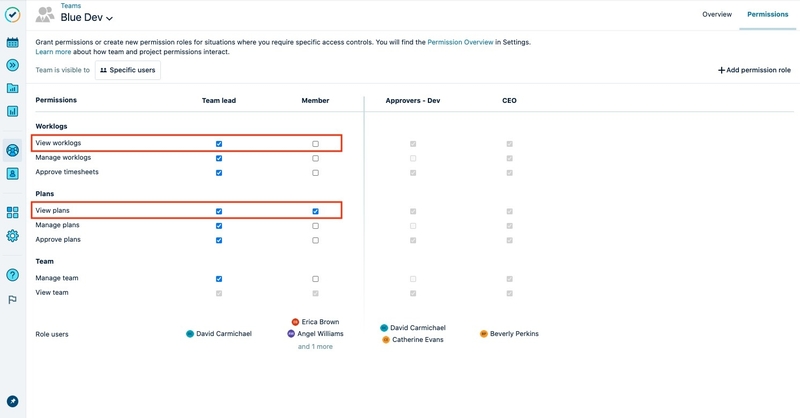Toggle Approve timesheets for Team lead

[x=219, y=173]
